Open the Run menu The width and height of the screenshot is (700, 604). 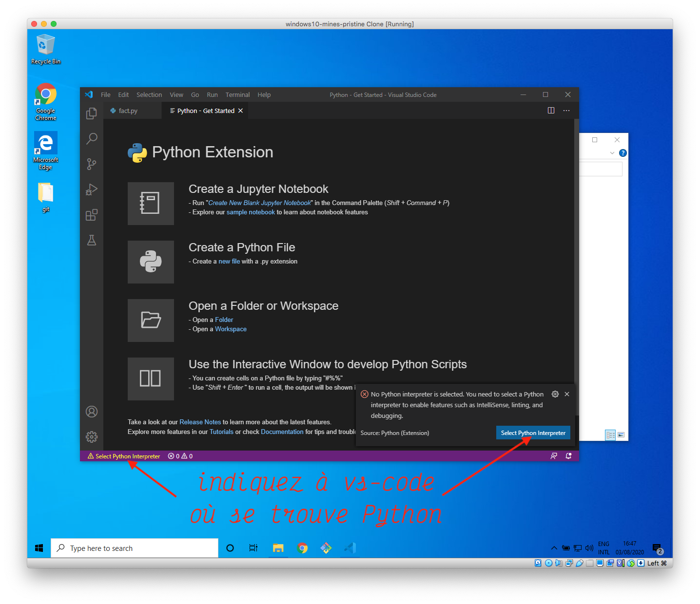click(x=212, y=95)
